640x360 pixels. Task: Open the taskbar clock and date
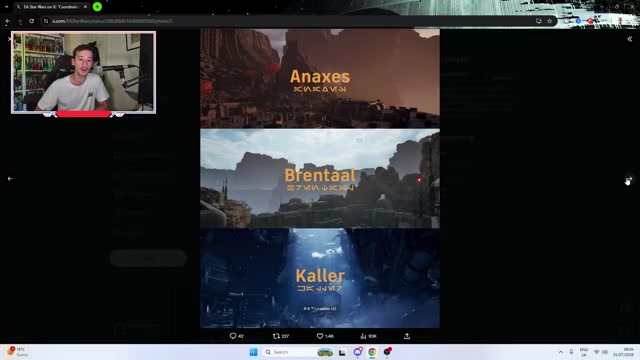pos(623,352)
